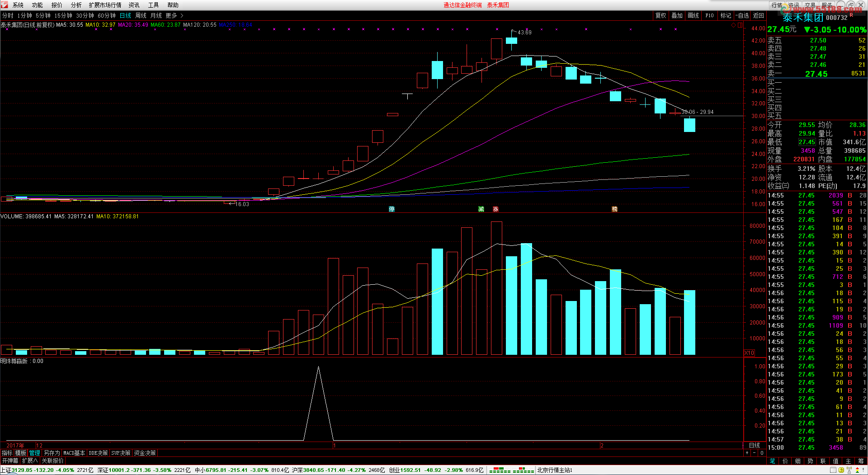Select the MACD基本 indicator template
This screenshot has width=868, height=475.
tap(74, 453)
